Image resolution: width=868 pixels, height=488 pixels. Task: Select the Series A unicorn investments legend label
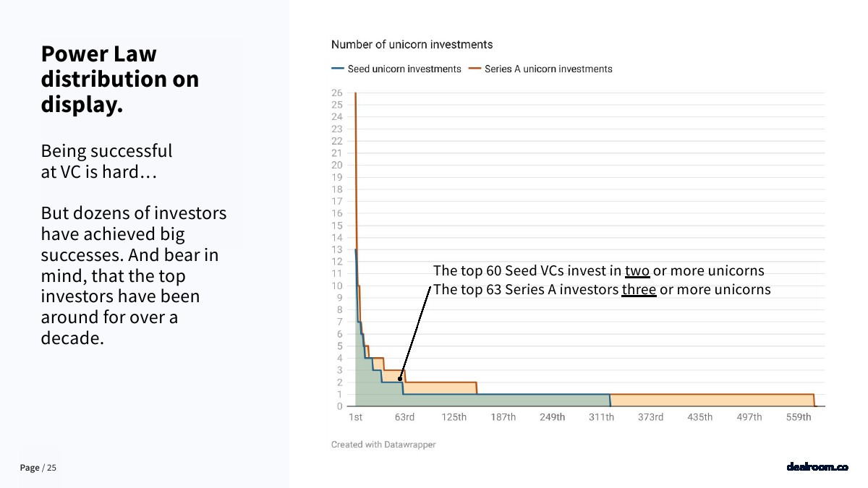click(x=548, y=69)
